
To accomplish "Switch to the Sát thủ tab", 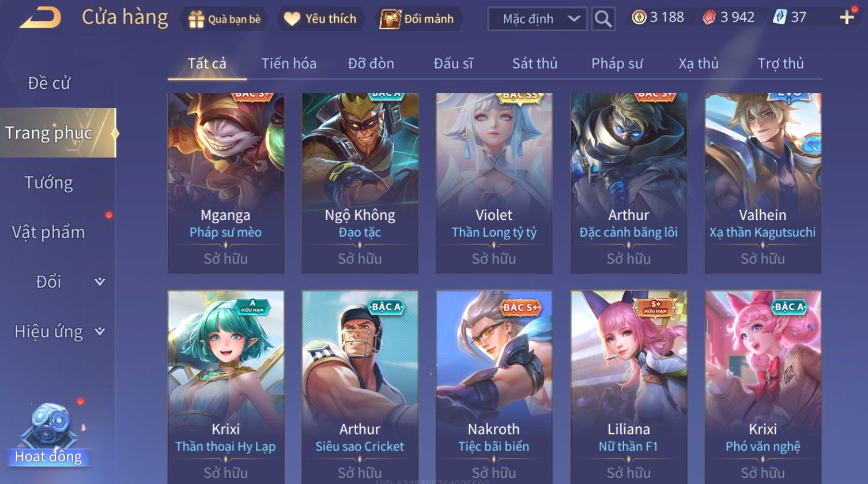I will pos(535,63).
